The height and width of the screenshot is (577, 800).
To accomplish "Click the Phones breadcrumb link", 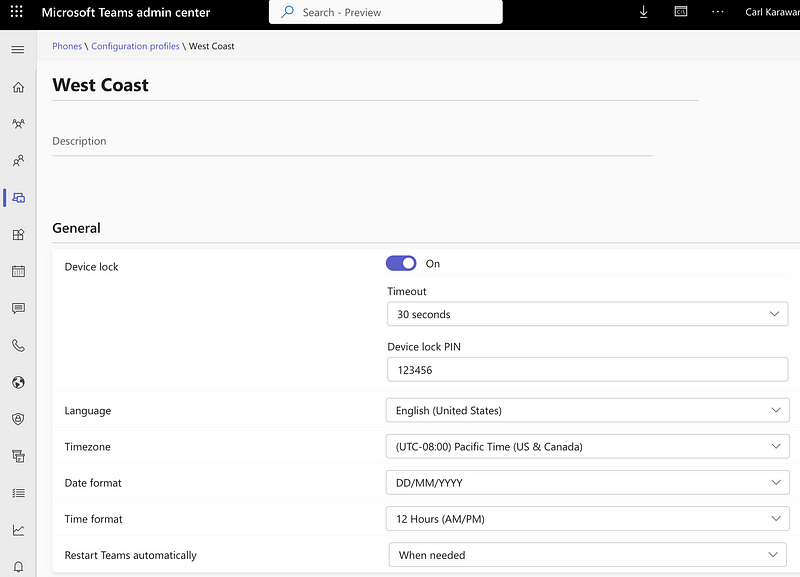I will [x=67, y=46].
